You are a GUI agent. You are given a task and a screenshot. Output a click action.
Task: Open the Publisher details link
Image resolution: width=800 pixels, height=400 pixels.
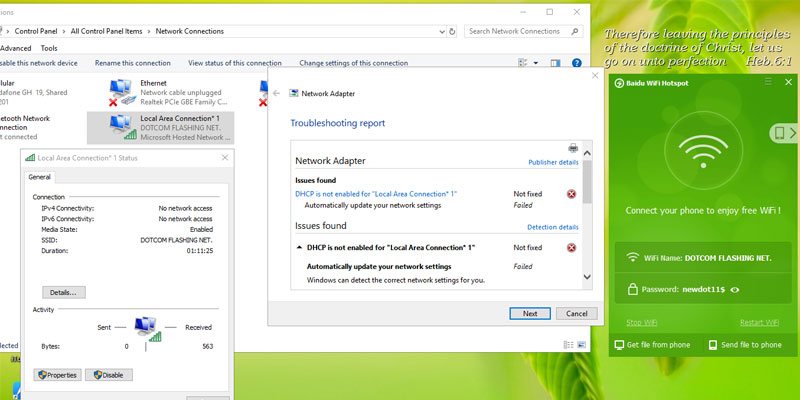(553, 162)
